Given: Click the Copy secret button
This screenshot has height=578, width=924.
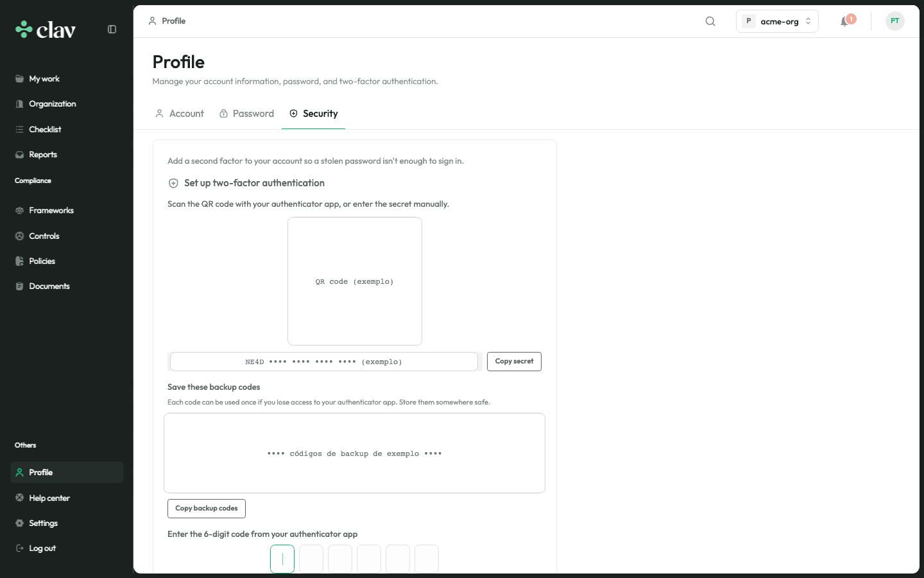Looking at the screenshot, I should point(514,362).
